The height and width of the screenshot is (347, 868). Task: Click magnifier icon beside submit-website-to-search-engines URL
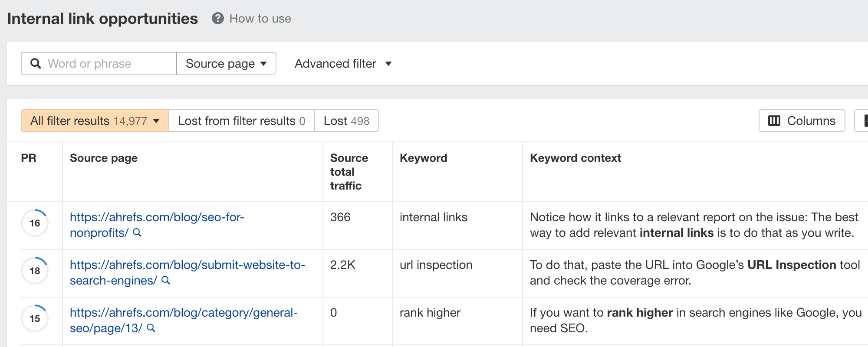(x=166, y=281)
